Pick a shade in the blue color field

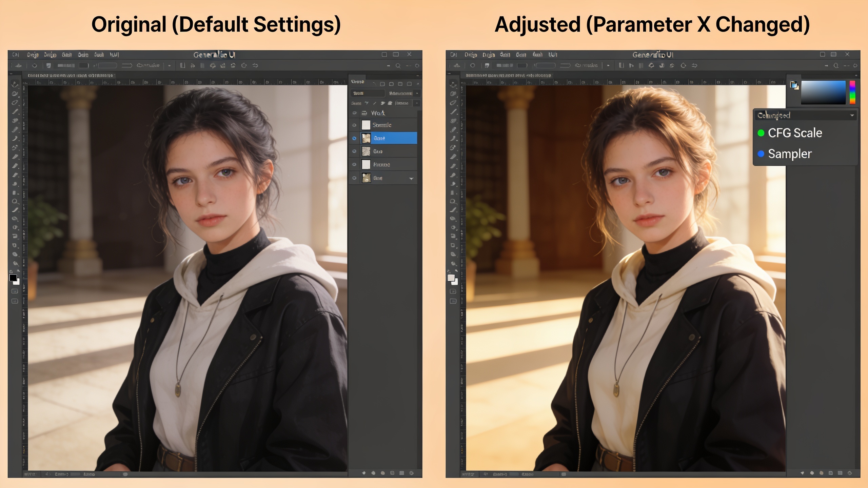tap(823, 92)
